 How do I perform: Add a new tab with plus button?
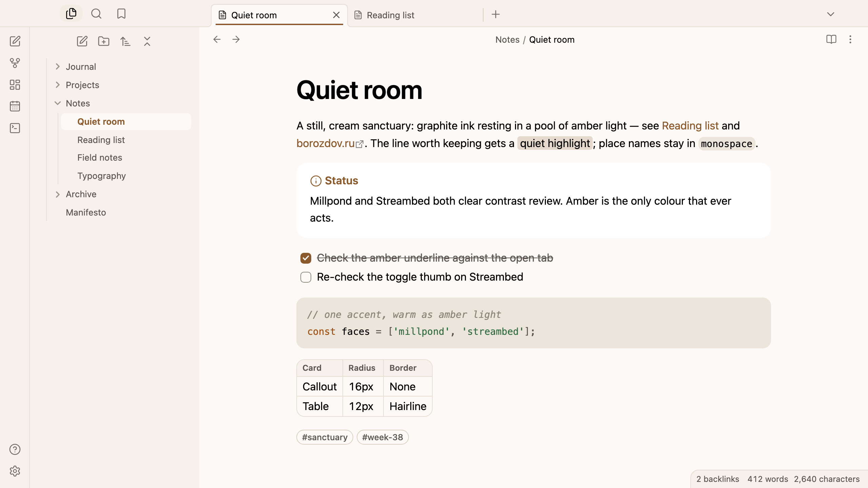pos(496,14)
